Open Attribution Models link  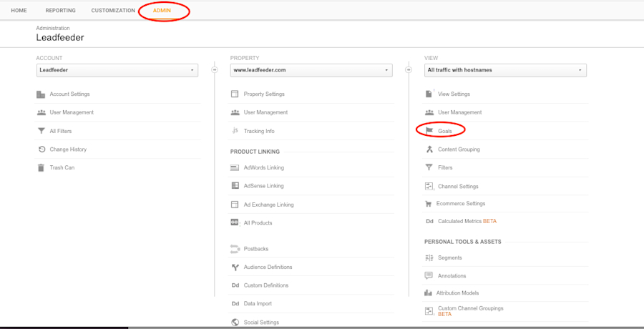click(458, 293)
